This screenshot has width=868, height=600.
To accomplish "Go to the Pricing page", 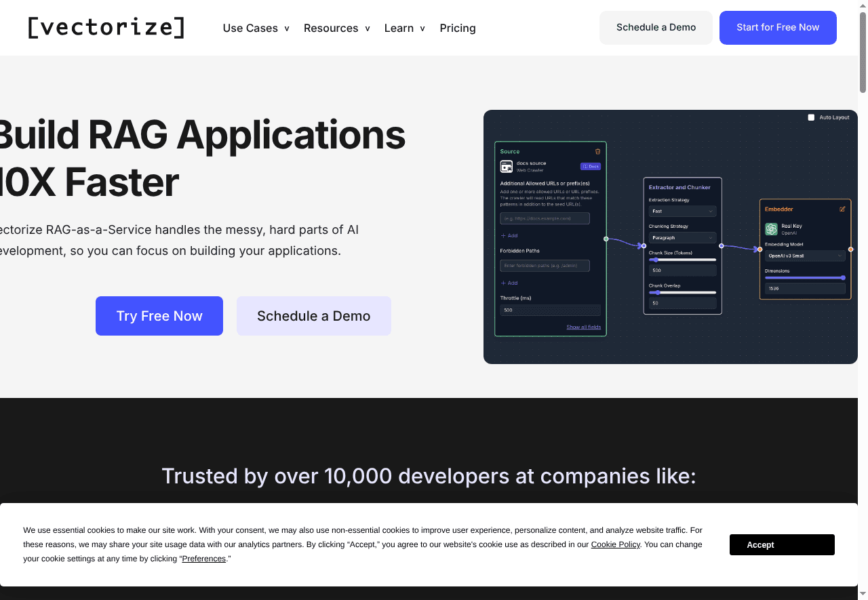I will tap(458, 28).
